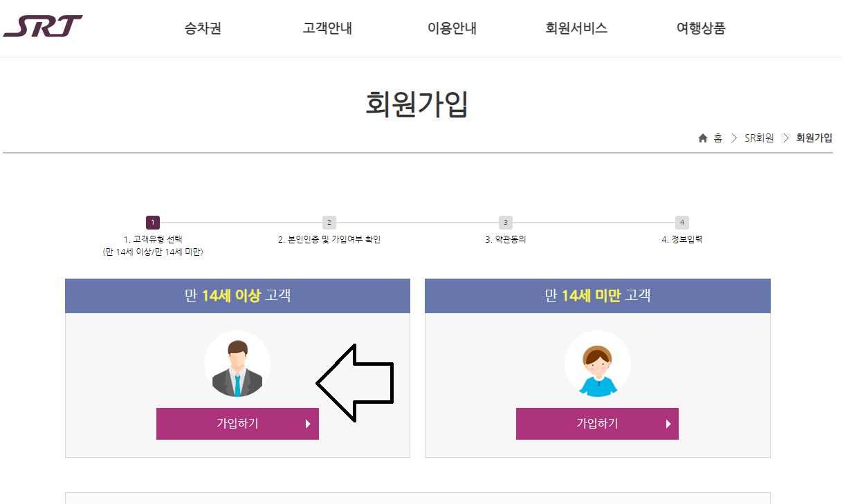Click the adult customer avatar image
Image resolution: width=842 pixels, height=504 pixels.
coord(237,363)
